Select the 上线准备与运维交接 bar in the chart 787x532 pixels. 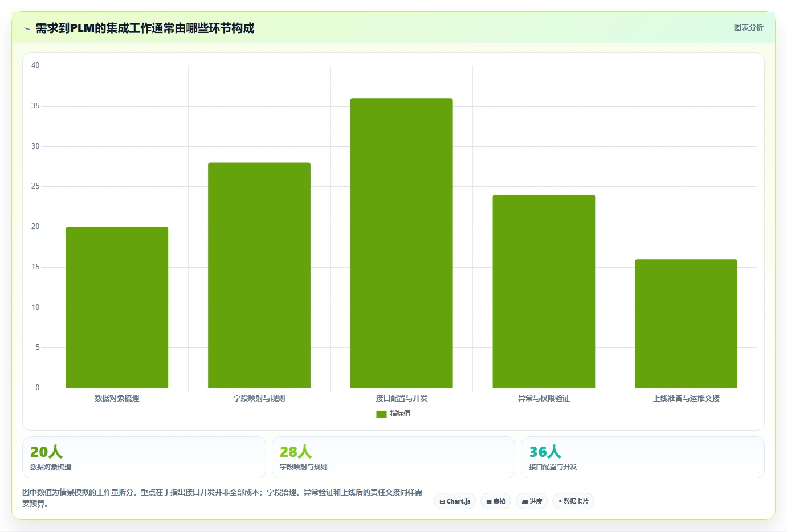coord(686,324)
